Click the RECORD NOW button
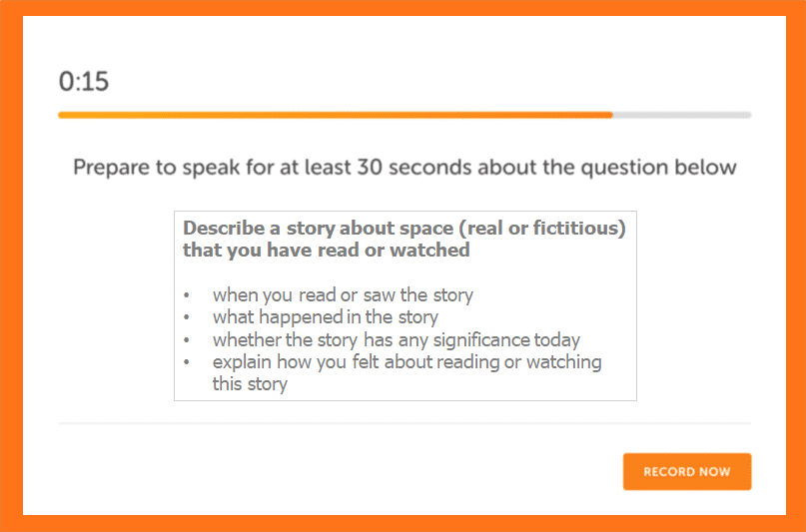This screenshot has width=806, height=532. pyautogui.click(x=687, y=471)
